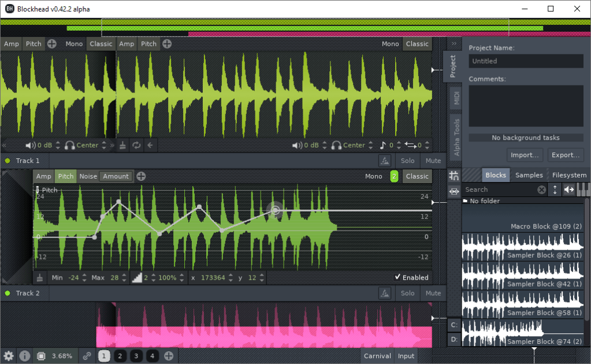Screen dimensions: 591x364
Task: Open settings via the gear icon
Action: (9, 356)
